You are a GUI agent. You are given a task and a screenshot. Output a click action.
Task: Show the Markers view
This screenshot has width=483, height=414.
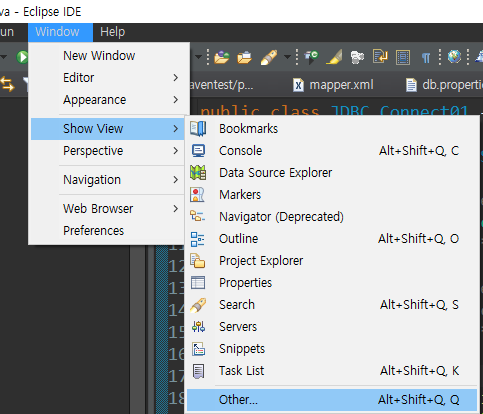332,195
